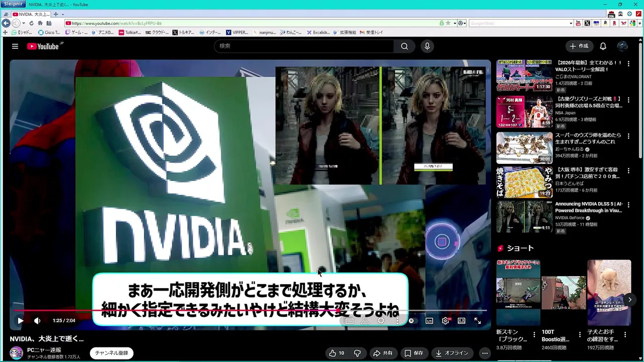Open NVIDIA GeForce channel name link
Viewport: 644px width, 362px height.
570,218
